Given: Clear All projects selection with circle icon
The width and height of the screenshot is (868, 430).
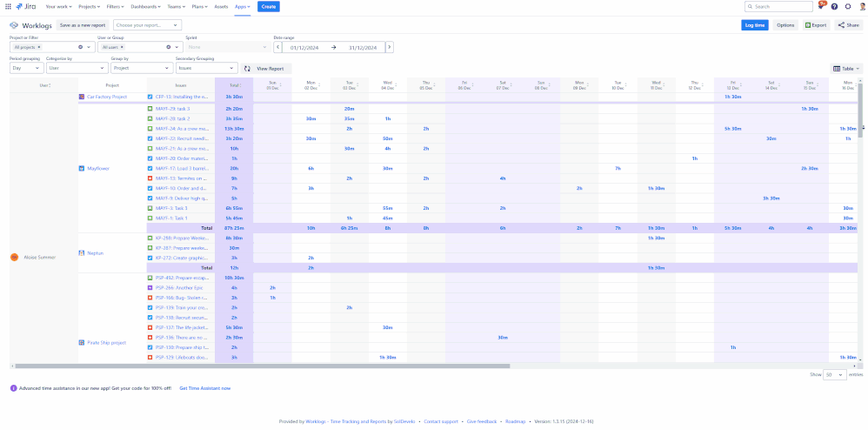Looking at the screenshot, I should coord(80,47).
